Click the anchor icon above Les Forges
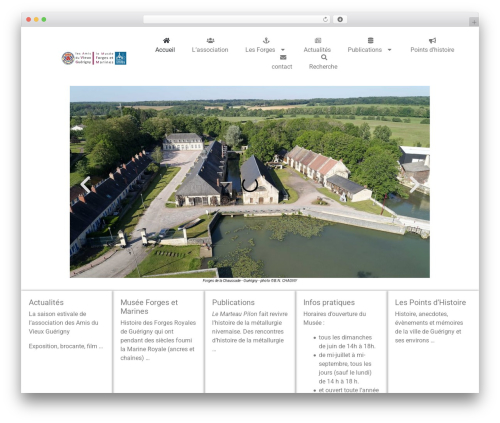Viewport: 500px width, 423px height. (x=266, y=40)
